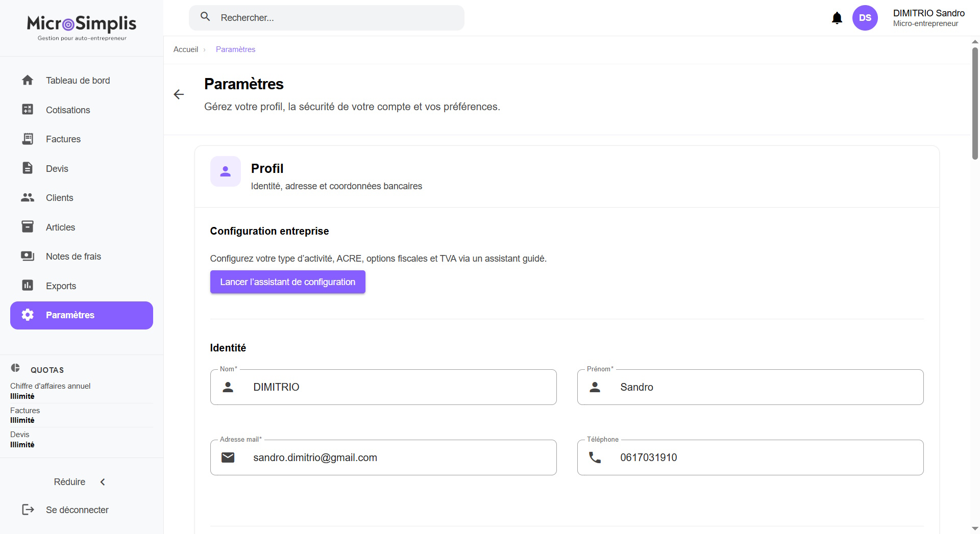980x534 pixels.
Task: Click the scrollbar down arrow
Action: (975, 529)
